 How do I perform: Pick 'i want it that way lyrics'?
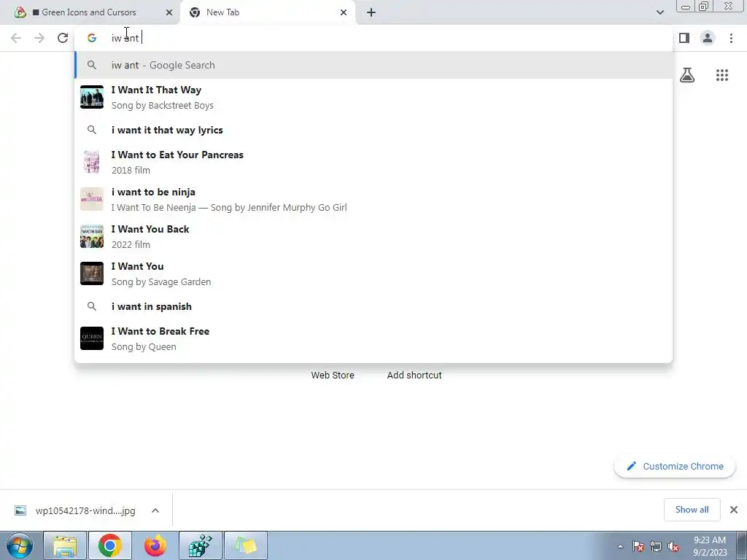click(x=373, y=130)
